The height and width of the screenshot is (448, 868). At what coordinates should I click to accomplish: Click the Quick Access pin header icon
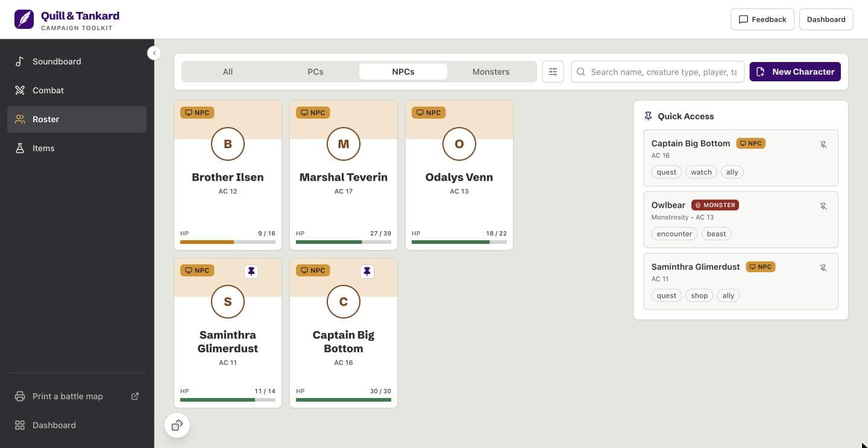coord(648,116)
